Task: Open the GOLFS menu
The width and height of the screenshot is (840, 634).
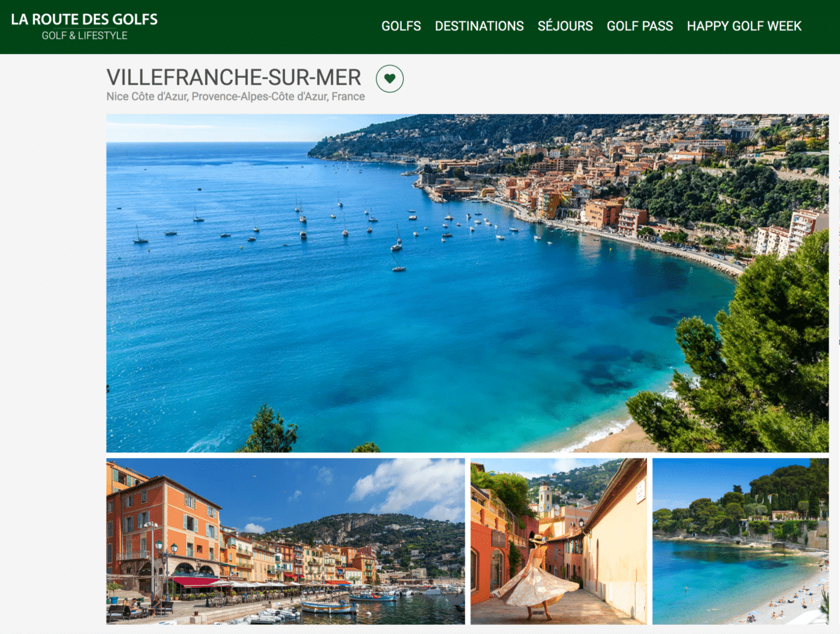Action: coord(401,26)
